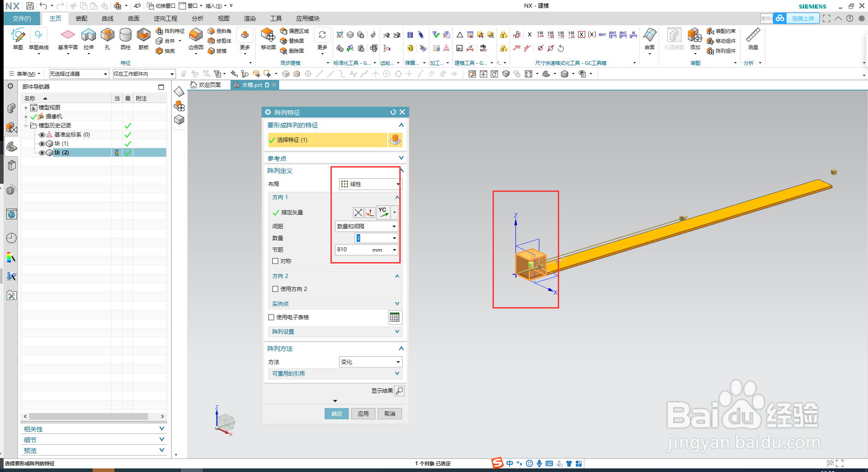This screenshot has height=472, width=868.
Task: Select the Rib (筋板) tool
Action: [144, 38]
